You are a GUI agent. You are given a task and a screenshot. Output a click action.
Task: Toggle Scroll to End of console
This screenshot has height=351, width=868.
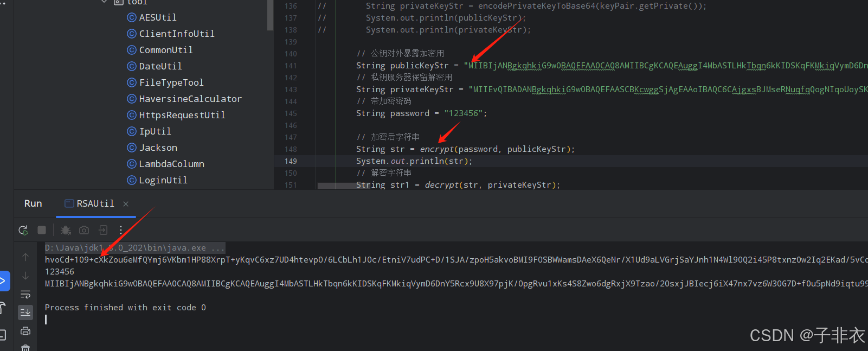pos(25,312)
